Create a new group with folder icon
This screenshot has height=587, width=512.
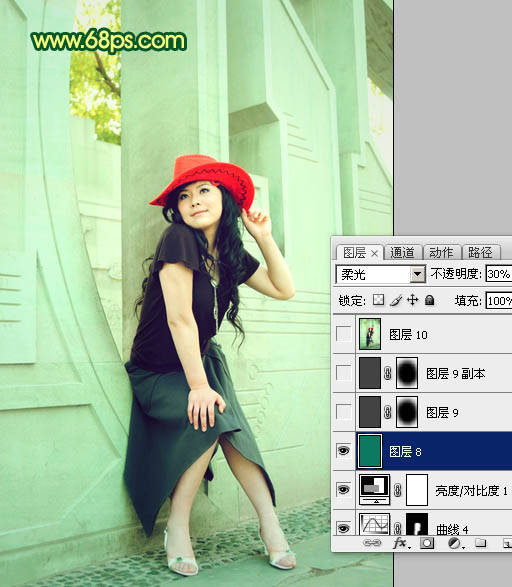pyautogui.click(x=481, y=542)
